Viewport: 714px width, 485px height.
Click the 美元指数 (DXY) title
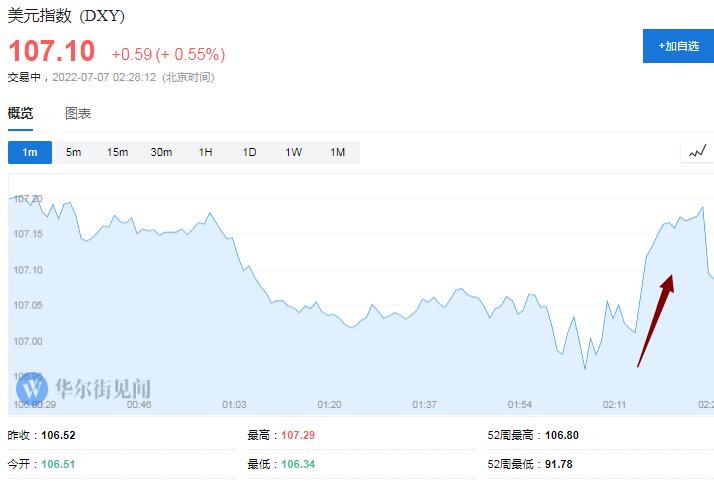(67, 16)
